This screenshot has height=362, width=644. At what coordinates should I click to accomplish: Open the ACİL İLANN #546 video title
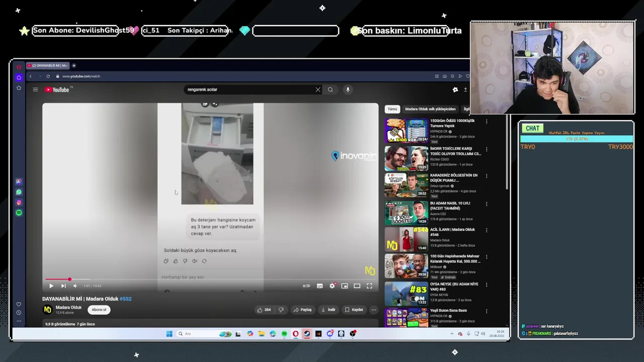(x=452, y=232)
